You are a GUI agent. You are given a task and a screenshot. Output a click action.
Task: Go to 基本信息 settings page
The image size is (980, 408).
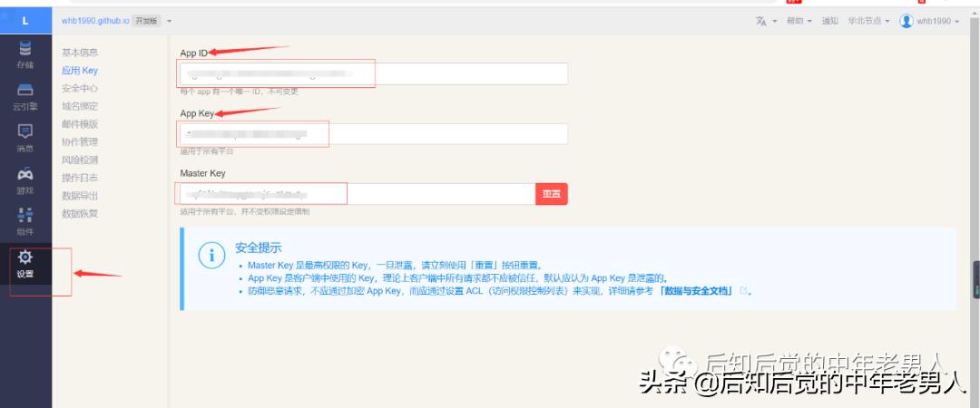pyautogui.click(x=80, y=53)
